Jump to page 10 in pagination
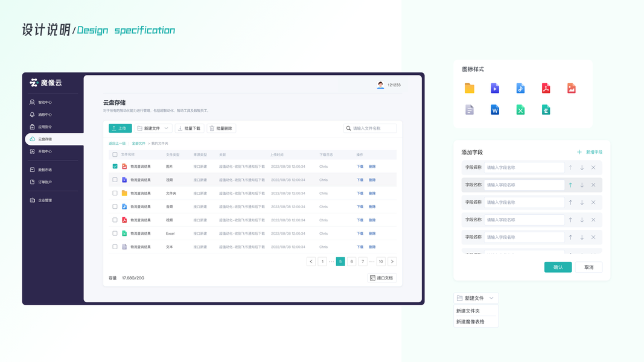 (381, 261)
